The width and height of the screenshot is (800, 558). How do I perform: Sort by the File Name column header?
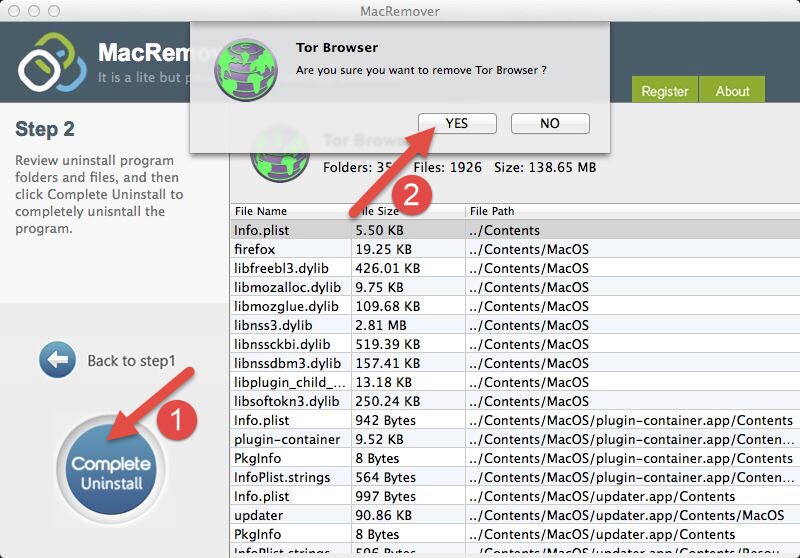291,211
